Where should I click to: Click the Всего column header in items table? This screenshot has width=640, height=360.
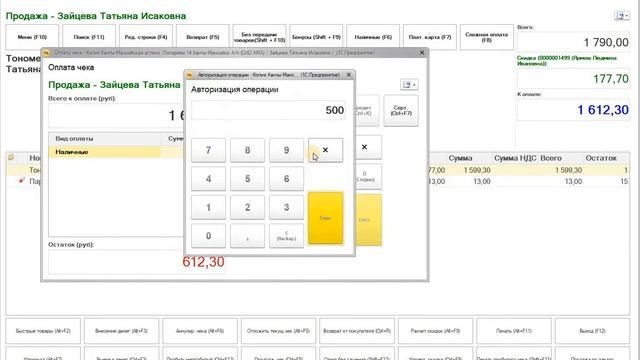click(x=551, y=158)
